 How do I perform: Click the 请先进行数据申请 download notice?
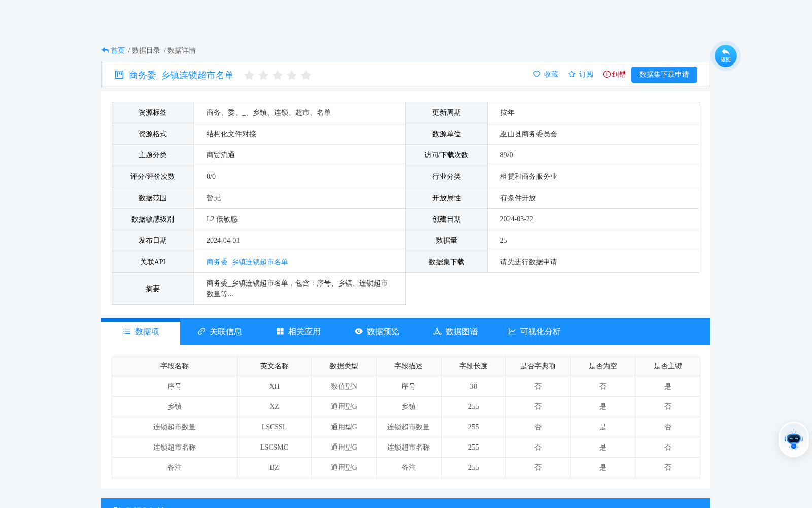(529, 262)
